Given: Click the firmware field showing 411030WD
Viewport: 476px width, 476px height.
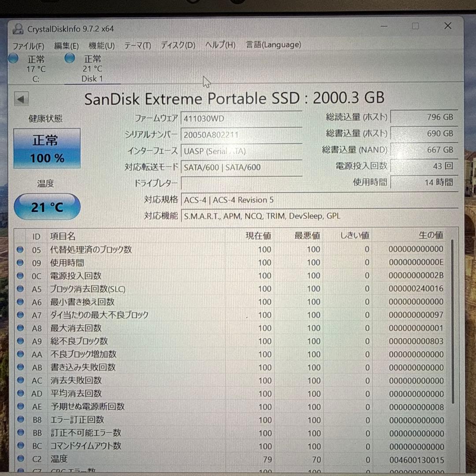Looking at the screenshot, I should pyautogui.click(x=242, y=118).
